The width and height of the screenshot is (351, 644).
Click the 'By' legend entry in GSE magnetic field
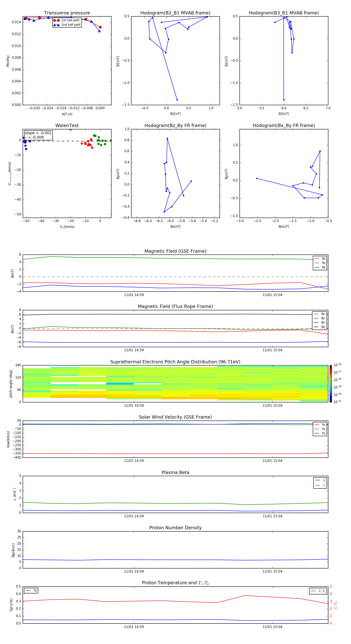click(x=320, y=263)
